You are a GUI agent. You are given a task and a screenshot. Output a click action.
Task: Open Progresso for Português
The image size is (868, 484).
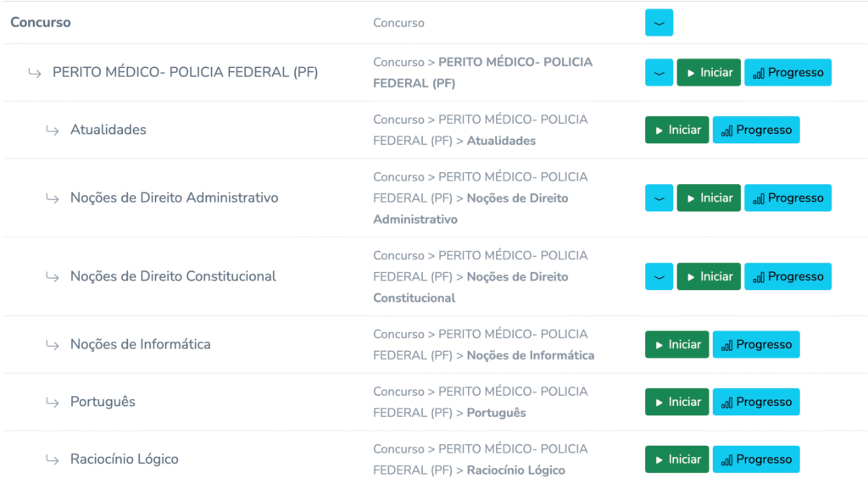[x=756, y=402]
